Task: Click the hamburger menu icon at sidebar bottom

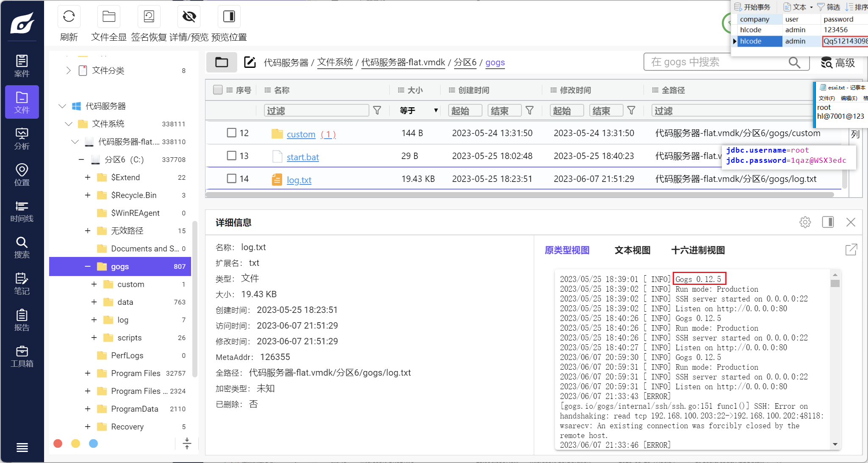Action: click(22, 447)
